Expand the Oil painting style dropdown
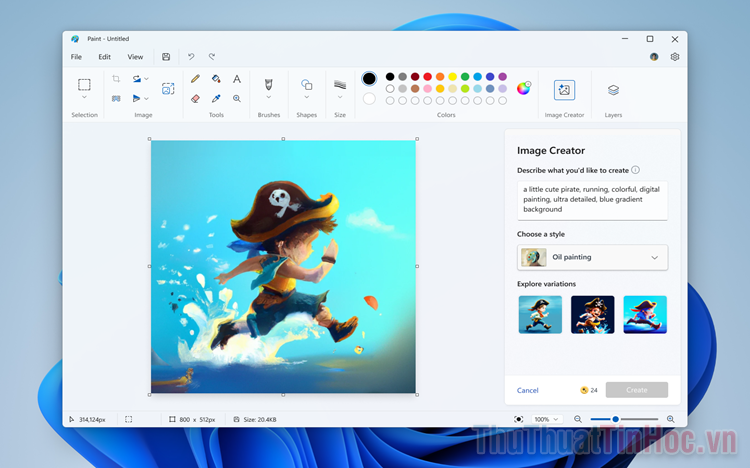Screen dimensions: 750x468 coord(655,257)
